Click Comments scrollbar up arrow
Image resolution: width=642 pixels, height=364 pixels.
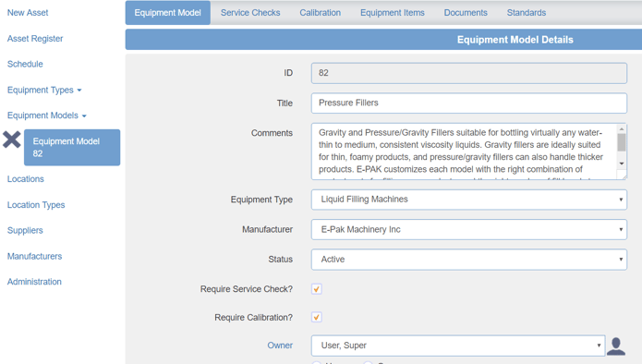(x=622, y=129)
